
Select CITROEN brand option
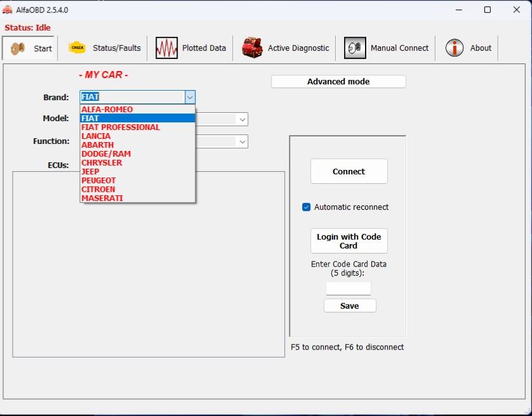pyautogui.click(x=137, y=189)
